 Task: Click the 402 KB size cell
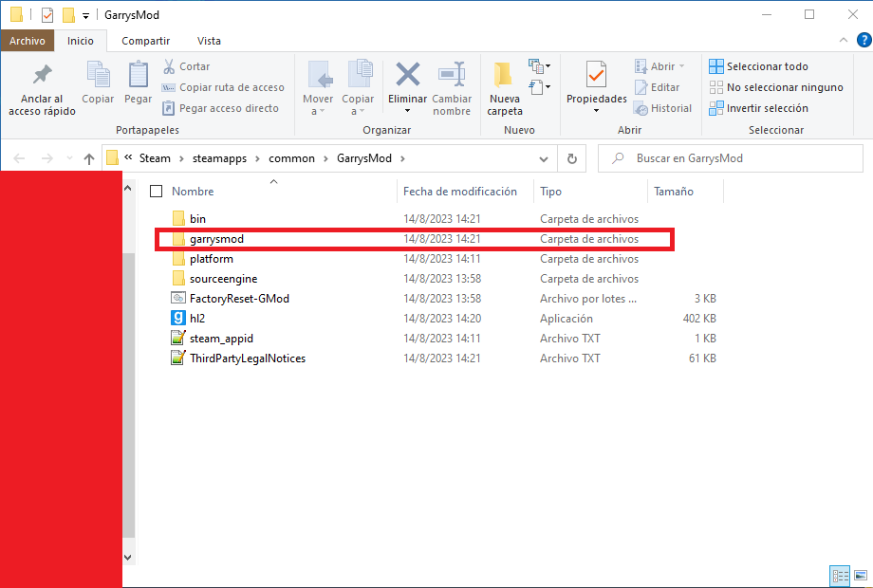[x=699, y=319]
